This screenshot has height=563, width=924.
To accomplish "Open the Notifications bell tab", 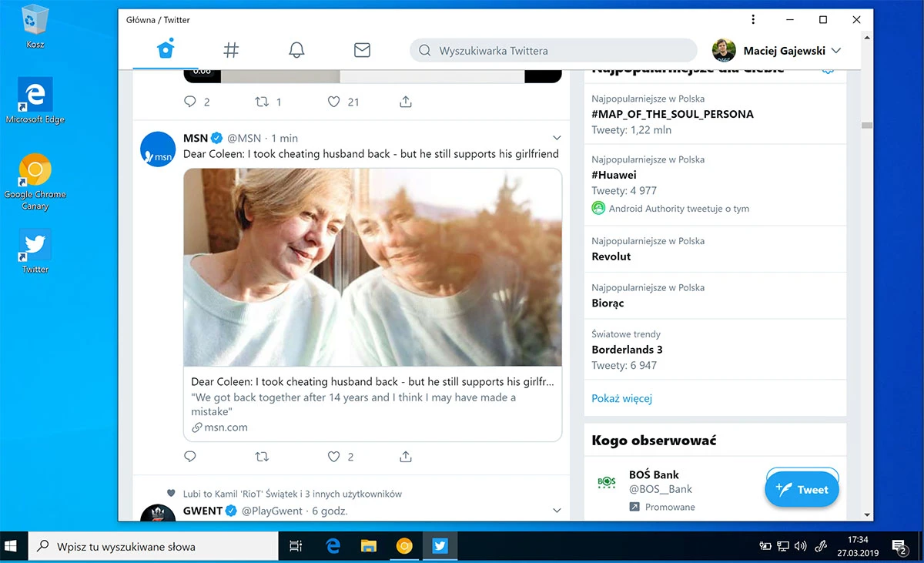I will (x=296, y=50).
